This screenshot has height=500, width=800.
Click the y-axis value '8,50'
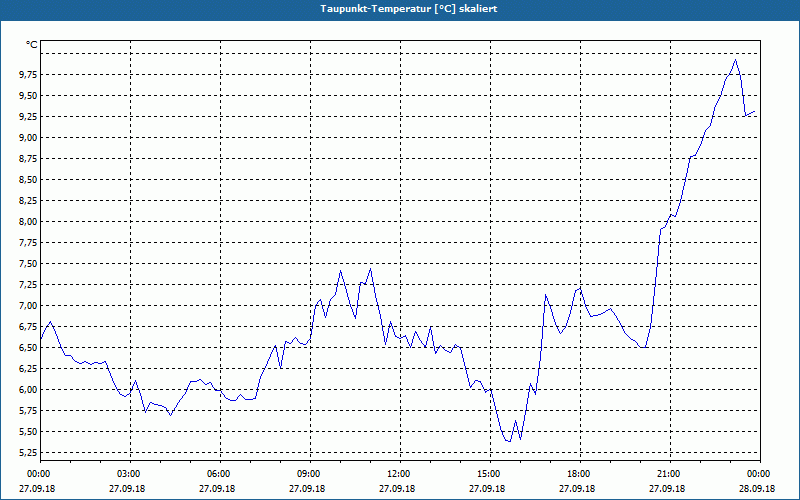click(28, 180)
